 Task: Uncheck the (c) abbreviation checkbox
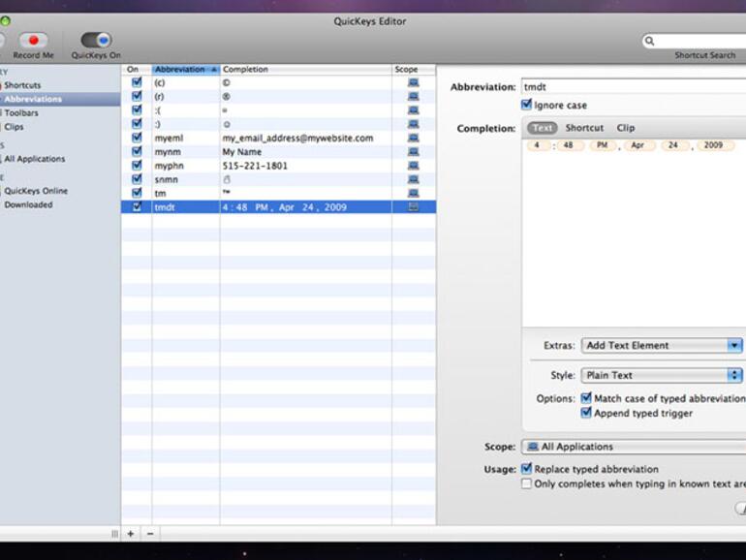tap(137, 81)
